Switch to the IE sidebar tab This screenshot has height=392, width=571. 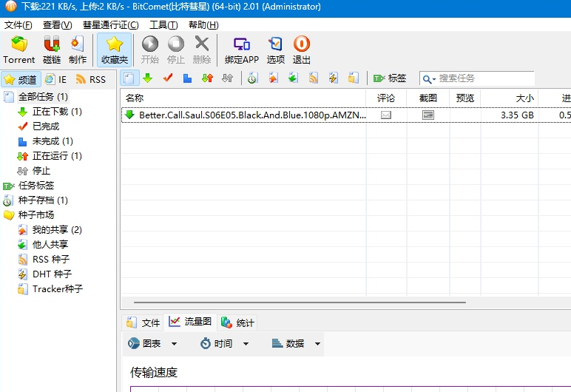coord(55,79)
